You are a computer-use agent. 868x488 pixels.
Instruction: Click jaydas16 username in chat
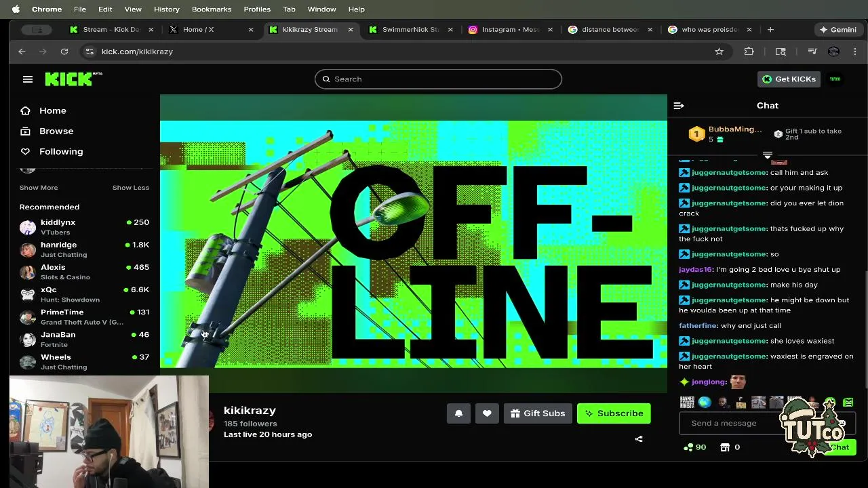[x=695, y=270]
